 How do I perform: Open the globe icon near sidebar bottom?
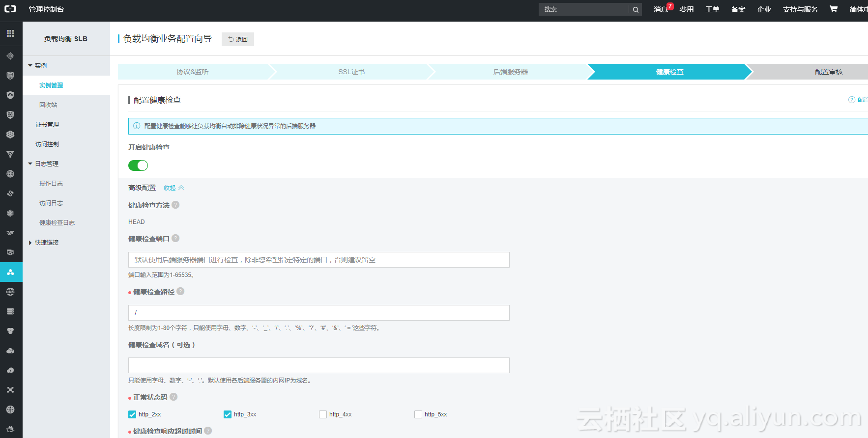10,410
